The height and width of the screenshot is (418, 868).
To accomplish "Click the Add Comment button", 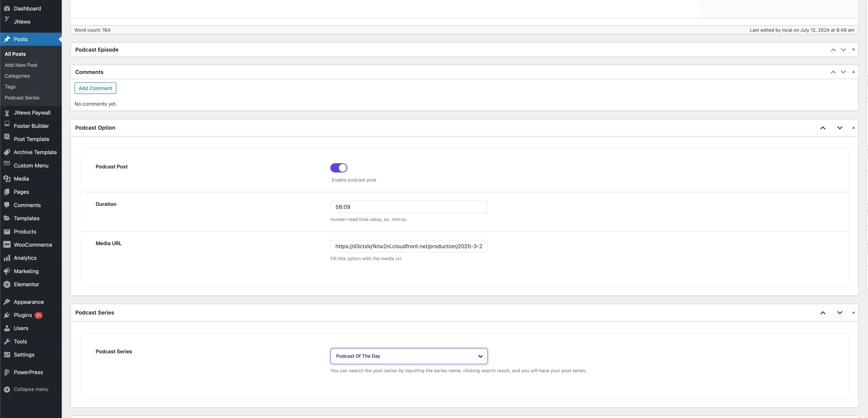I will (x=95, y=88).
